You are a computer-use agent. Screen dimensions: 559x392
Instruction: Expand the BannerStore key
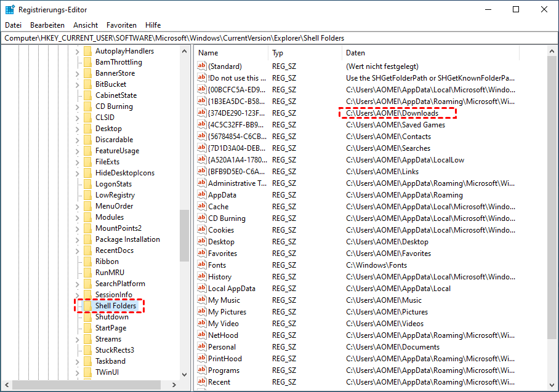[x=77, y=74]
